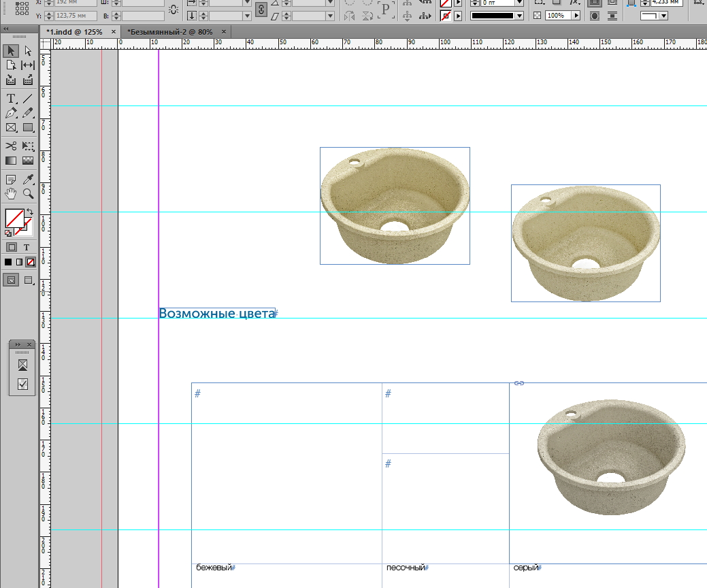Viewport: 707px width, 588px height.
Task: Open the stroke weight dropdown showing 0 пт
Action: click(x=520, y=3)
